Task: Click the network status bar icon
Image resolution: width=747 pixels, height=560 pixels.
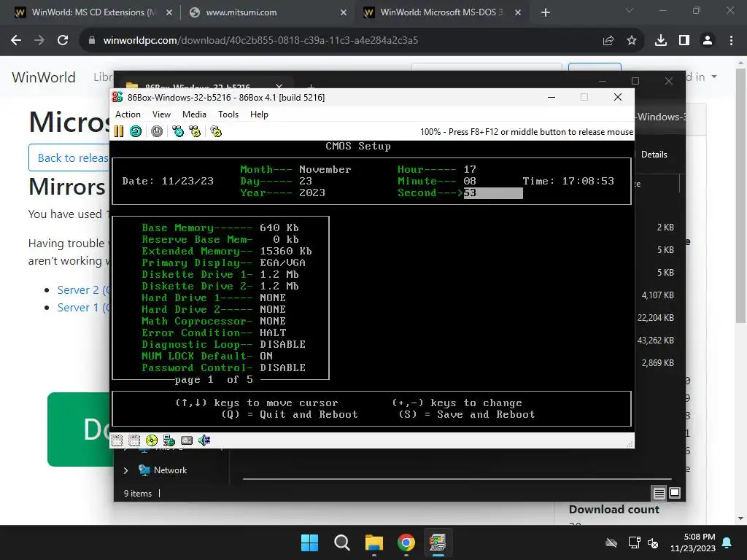Action: point(169,440)
